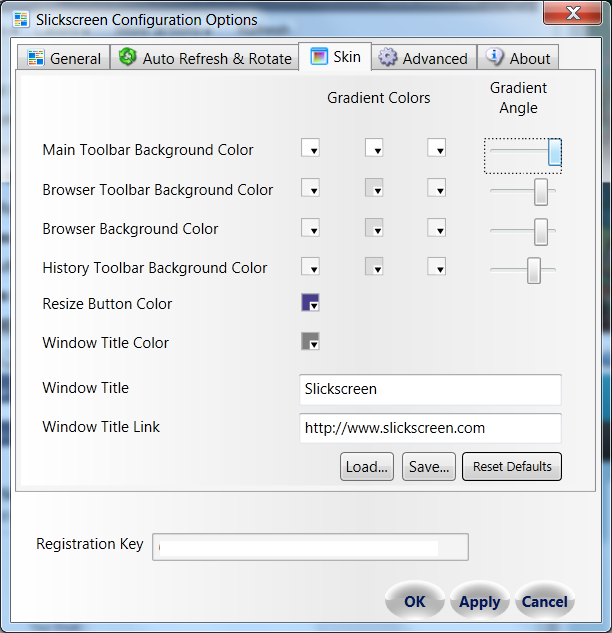Click the Gradient Colors heading
This screenshot has width=612, height=633.
(x=379, y=98)
